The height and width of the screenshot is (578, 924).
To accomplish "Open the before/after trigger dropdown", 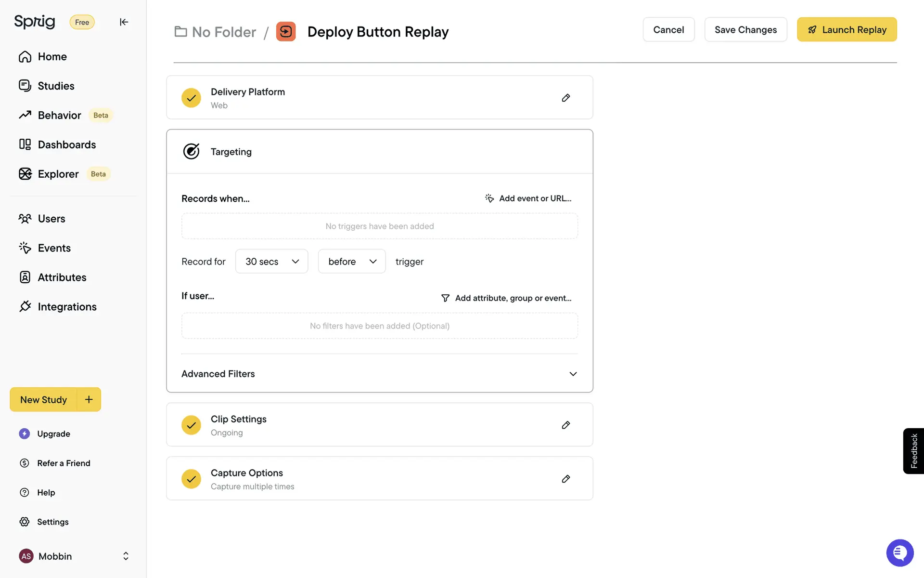I will pyautogui.click(x=352, y=261).
